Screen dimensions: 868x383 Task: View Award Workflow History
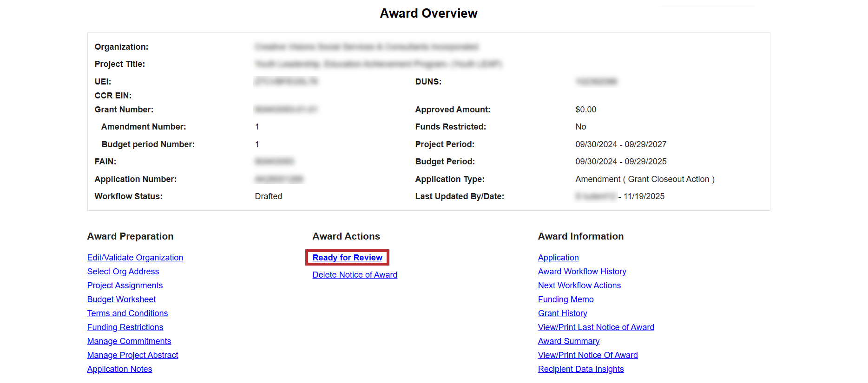(x=582, y=272)
